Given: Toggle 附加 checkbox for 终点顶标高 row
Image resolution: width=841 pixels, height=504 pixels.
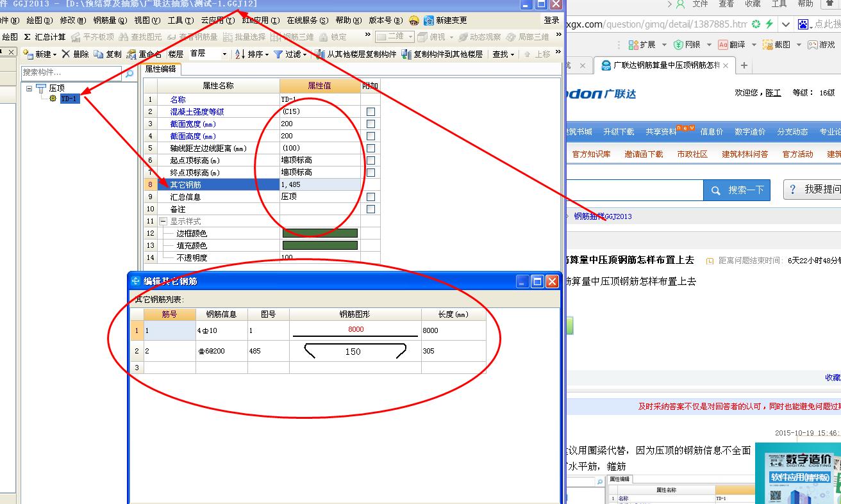Looking at the screenshot, I should pos(371,172).
